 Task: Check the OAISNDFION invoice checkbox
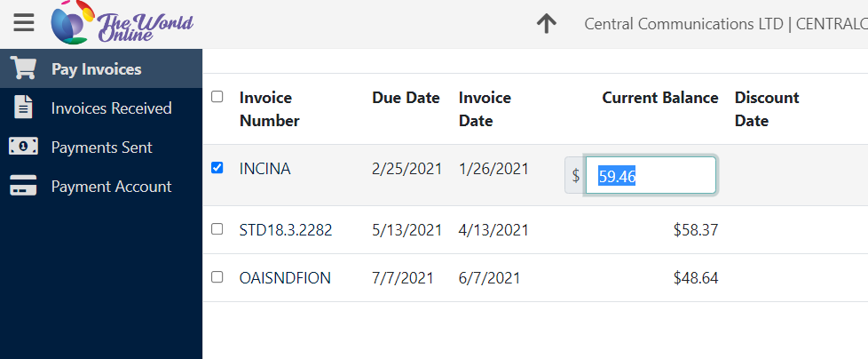pos(217,277)
